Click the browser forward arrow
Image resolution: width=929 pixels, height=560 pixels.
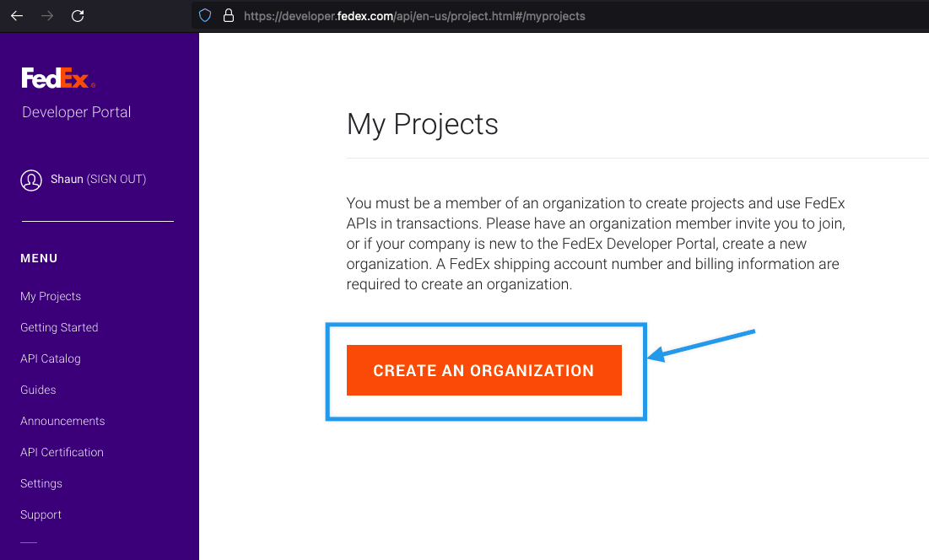(47, 15)
